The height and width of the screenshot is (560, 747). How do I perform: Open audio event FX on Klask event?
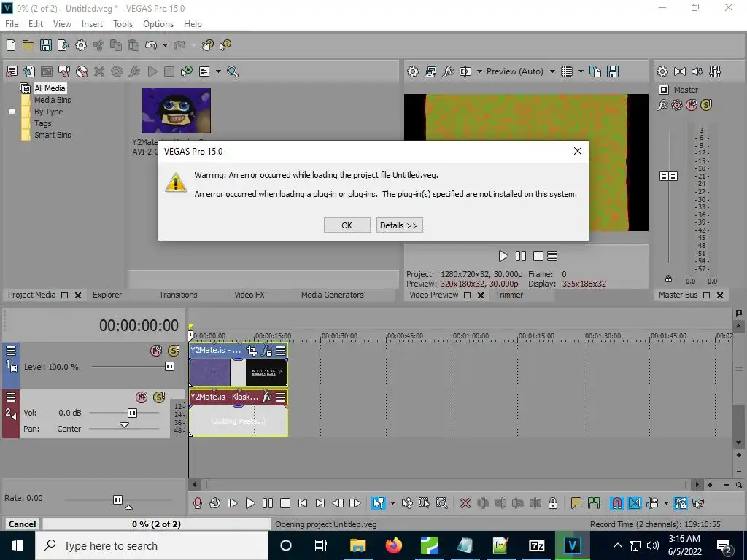[267, 397]
